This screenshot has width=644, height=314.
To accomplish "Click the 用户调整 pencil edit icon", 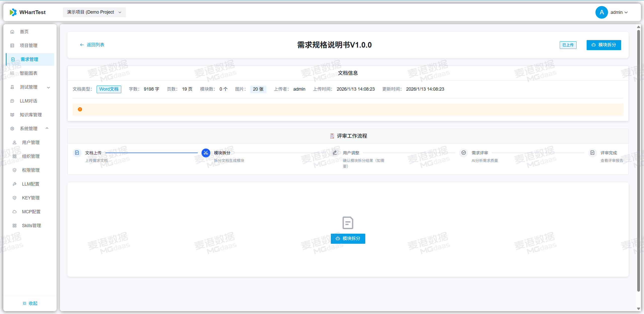I will click(335, 153).
